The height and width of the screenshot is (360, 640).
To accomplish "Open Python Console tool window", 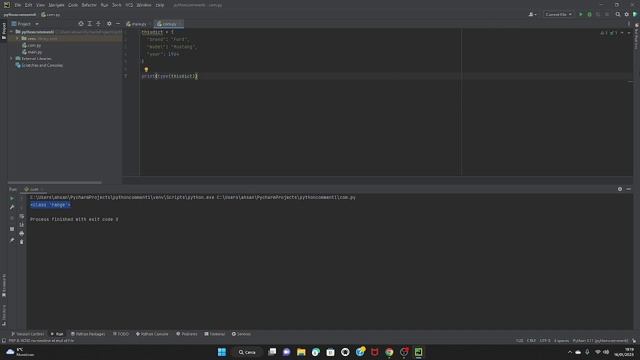I will click(x=152, y=334).
